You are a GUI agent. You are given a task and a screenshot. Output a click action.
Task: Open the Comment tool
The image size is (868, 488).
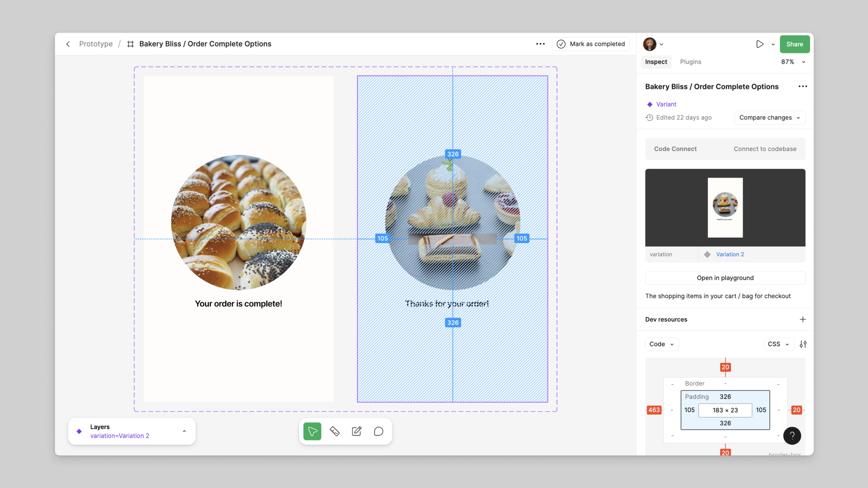(x=378, y=431)
